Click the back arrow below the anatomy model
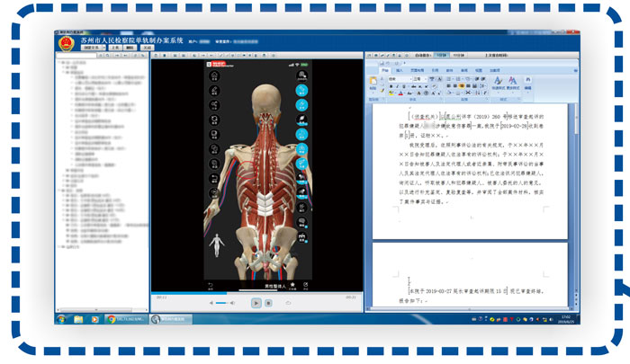The width and height of the screenshot is (630, 364). 211,285
